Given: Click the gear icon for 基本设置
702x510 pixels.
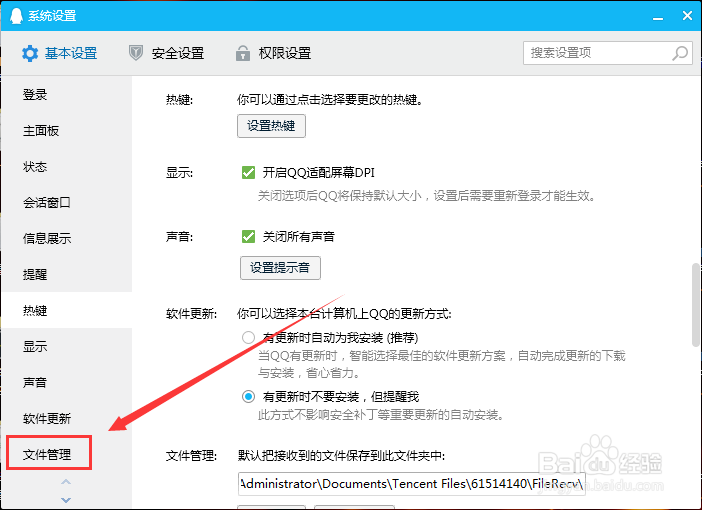Looking at the screenshot, I should point(30,53).
